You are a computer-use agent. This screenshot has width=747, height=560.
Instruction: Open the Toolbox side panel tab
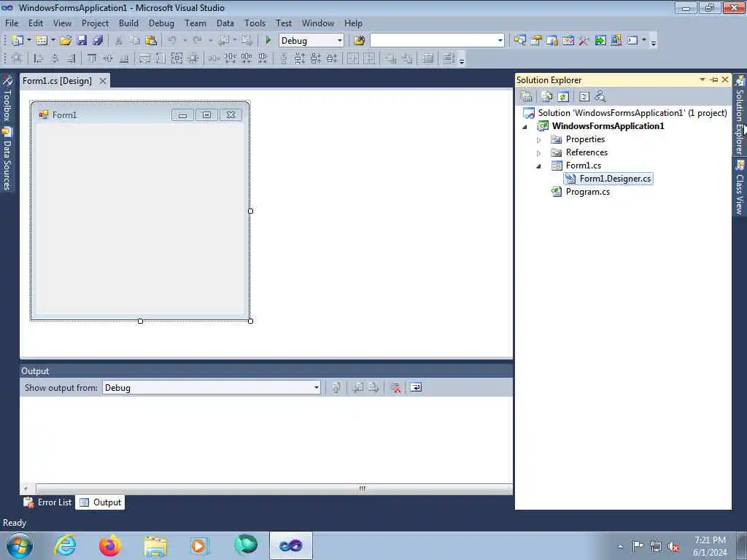tap(7, 99)
